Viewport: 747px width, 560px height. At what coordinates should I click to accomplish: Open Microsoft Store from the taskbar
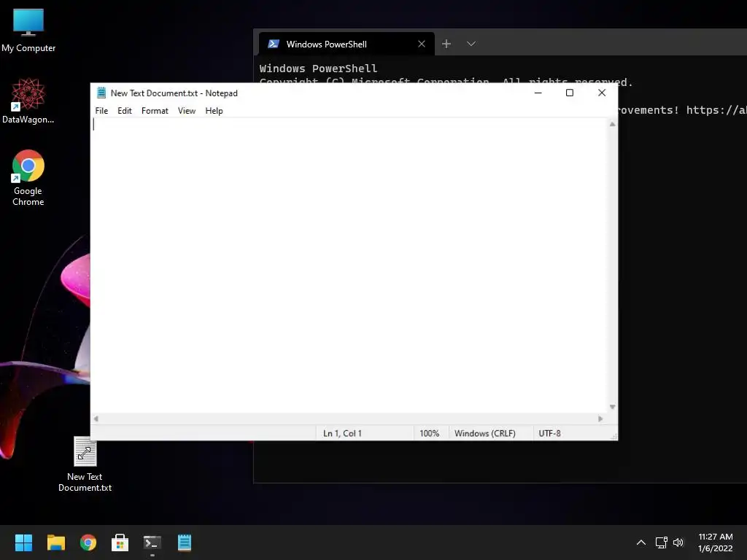coord(120,542)
